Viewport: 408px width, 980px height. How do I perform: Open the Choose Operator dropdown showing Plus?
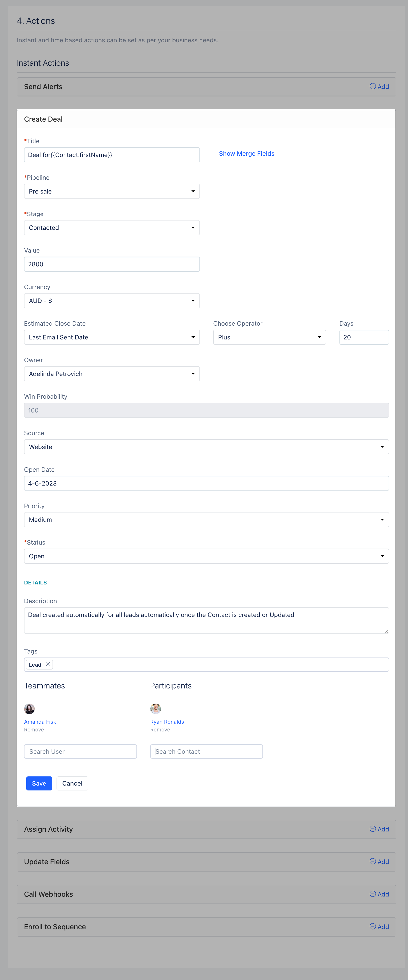269,337
